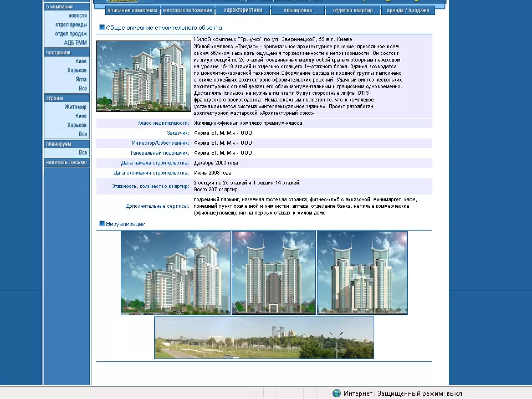Viewport: 532px width, 399px height.
Task: Open the аренда / продажа tab
Action: click(408, 10)
